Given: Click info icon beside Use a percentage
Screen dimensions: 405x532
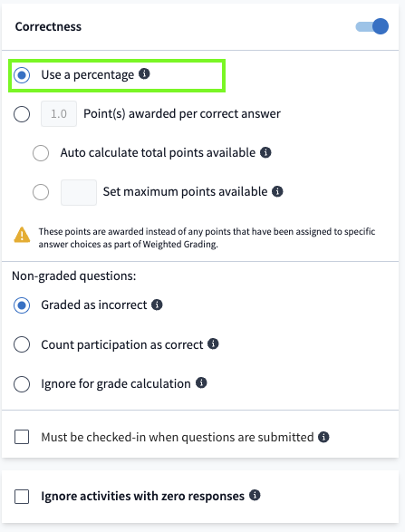Looking at the screenshot, I should 144,73.
